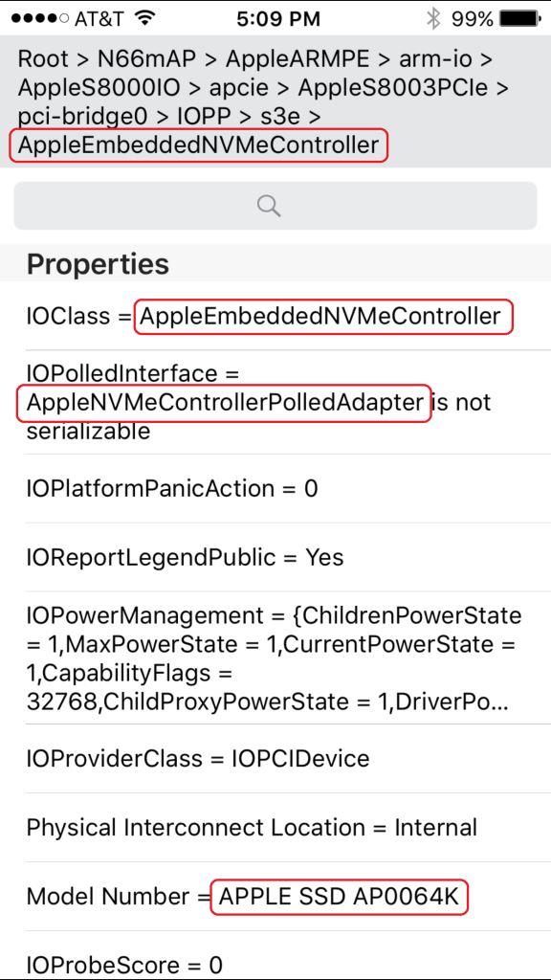Tap the IOProviderClass = IOPCIDevice row

(x=275, y=759)
